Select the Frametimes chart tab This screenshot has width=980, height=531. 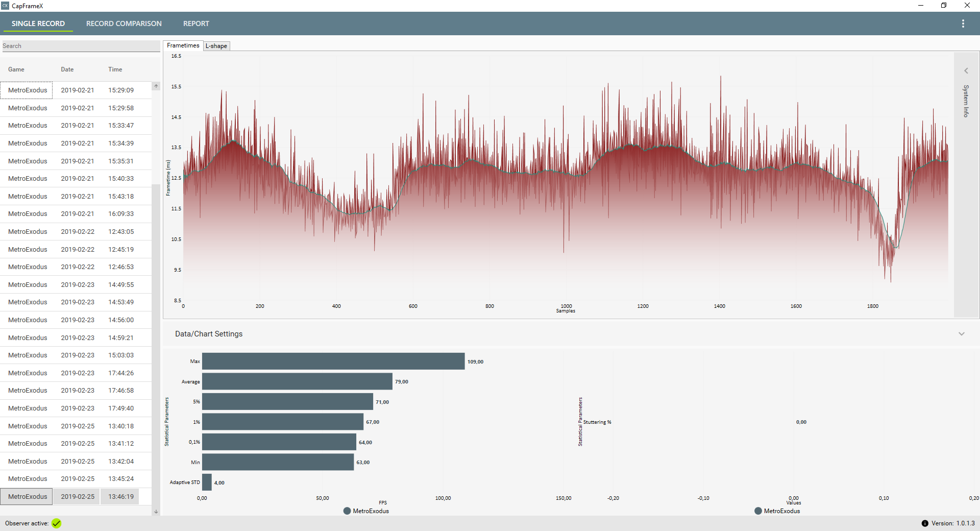(x=183, y=45)
